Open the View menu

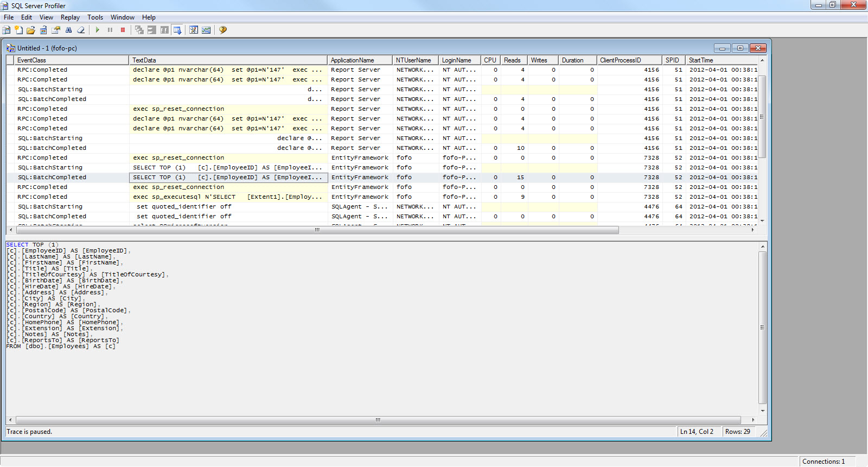pyautogui.click(x=46, y=17)
